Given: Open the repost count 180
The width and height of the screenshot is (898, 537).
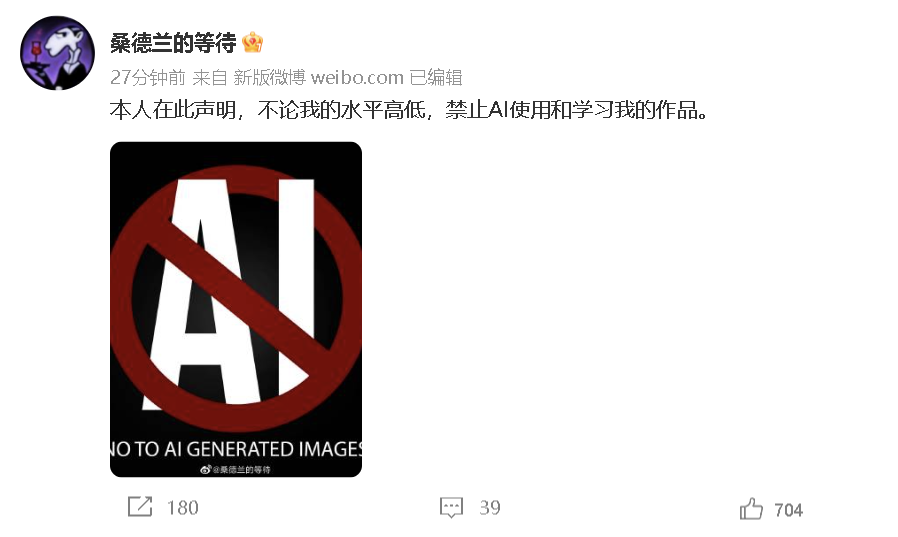Looking at the screenshot, I should (183, 508).
